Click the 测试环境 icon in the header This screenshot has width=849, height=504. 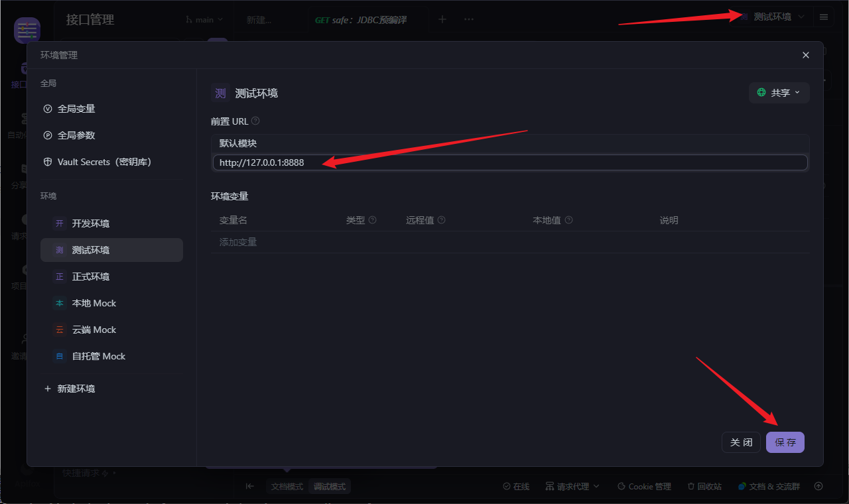(744, 17)
